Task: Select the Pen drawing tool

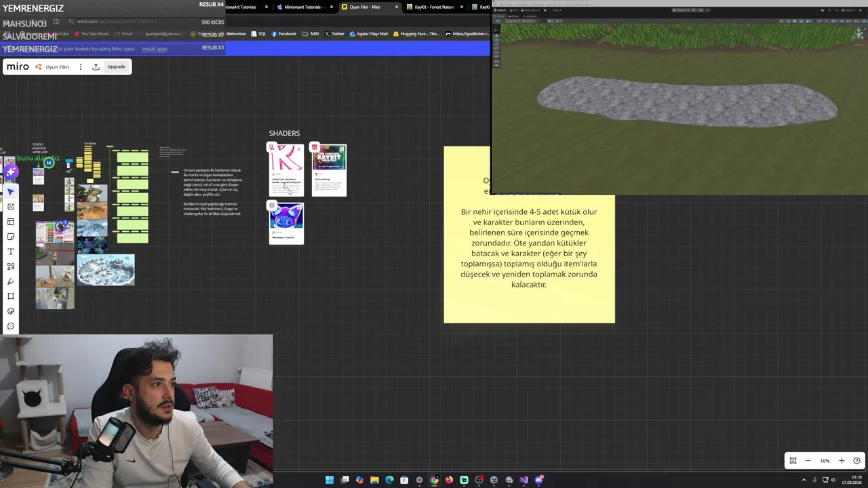Action: point(11,281)
